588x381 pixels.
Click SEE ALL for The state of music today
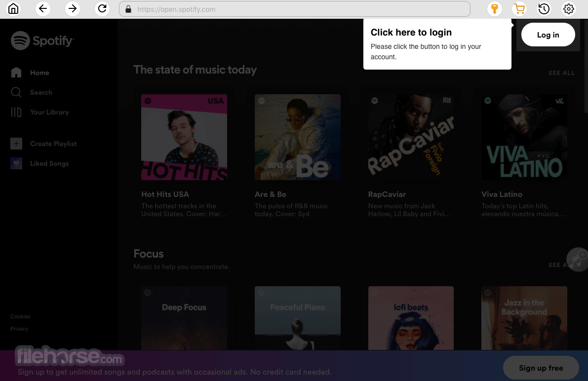561,73
